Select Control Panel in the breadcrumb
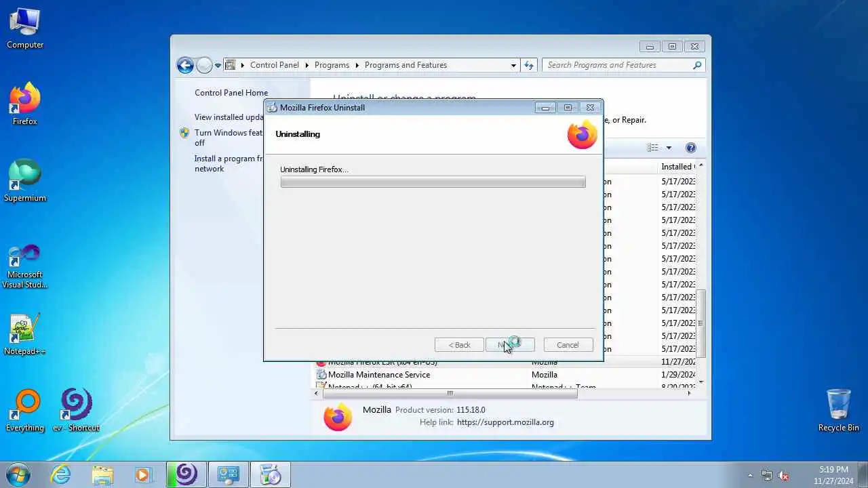The image size is (868, 488). coord(274,65)
